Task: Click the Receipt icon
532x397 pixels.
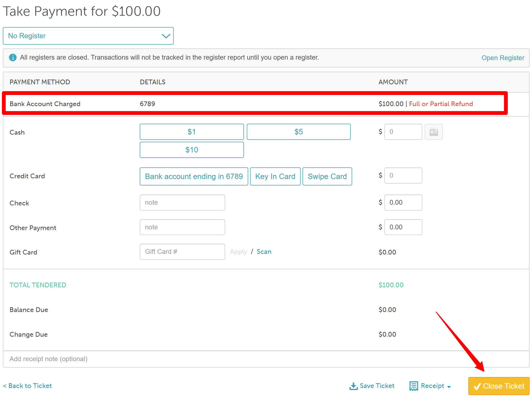Action: [414, 386]
